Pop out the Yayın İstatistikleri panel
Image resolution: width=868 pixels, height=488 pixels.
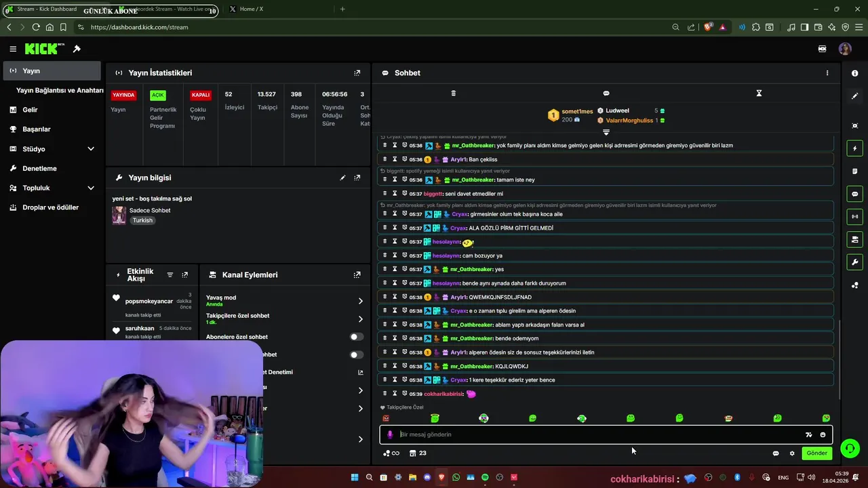pyautogui.click(x=357, y=73)
